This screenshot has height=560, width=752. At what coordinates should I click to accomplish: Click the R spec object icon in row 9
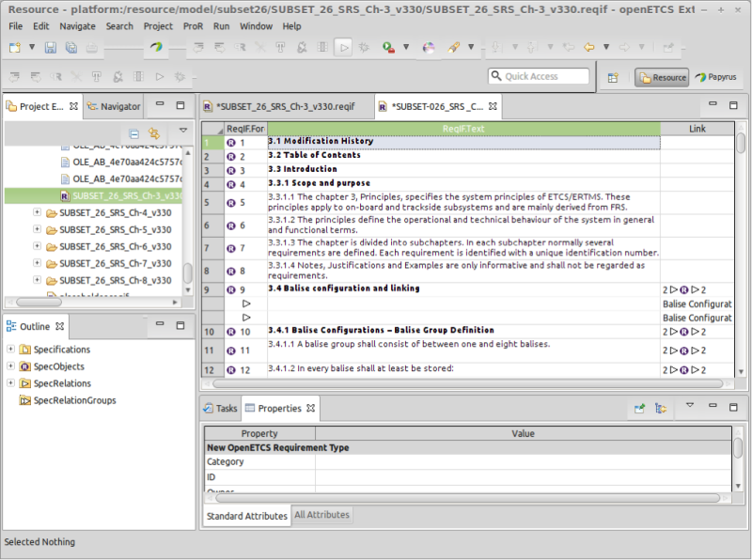[231, 290]
